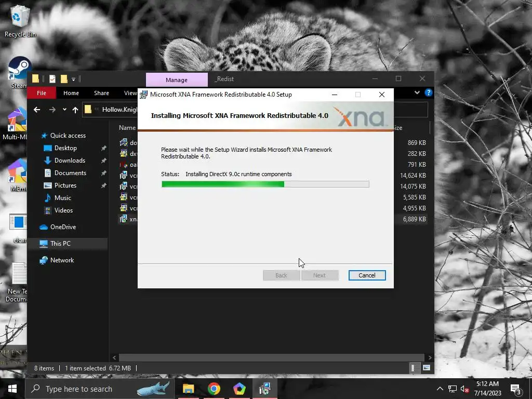Open the pentagon app taskbar icon
The width and height of the screenshot is (532, 399).
tap(239, 389)
